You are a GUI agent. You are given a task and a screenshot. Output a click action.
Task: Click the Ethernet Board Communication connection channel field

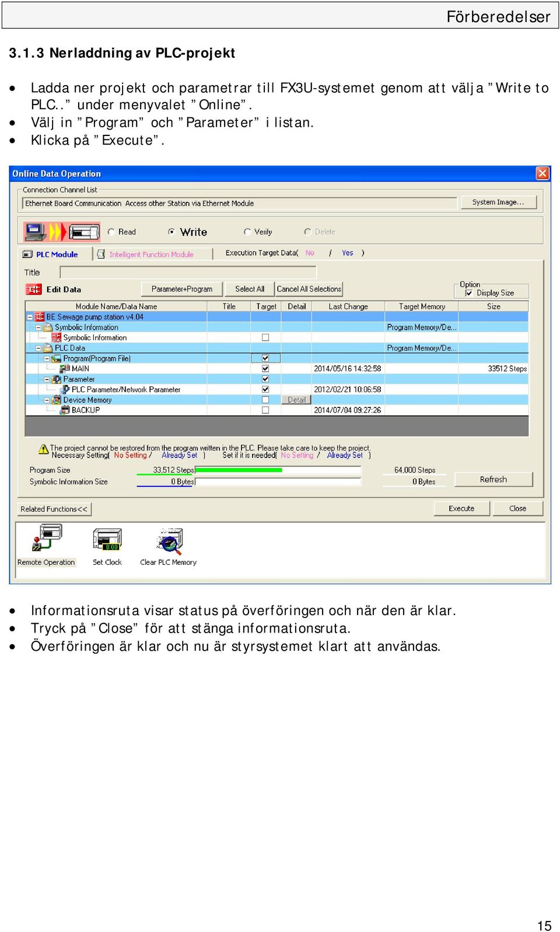click(x=240, y=203)
